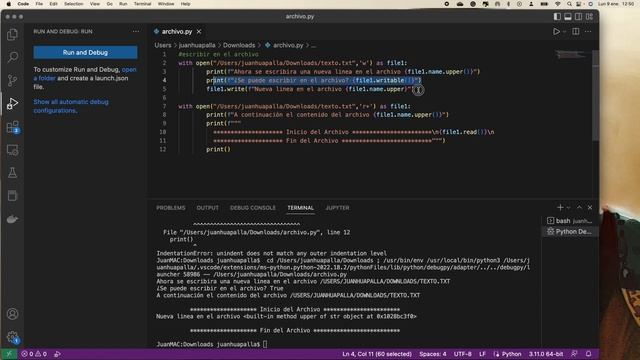This screenshot has height=360, width=640.
Task: Close the terminal panel
Action: pos(590,207)
